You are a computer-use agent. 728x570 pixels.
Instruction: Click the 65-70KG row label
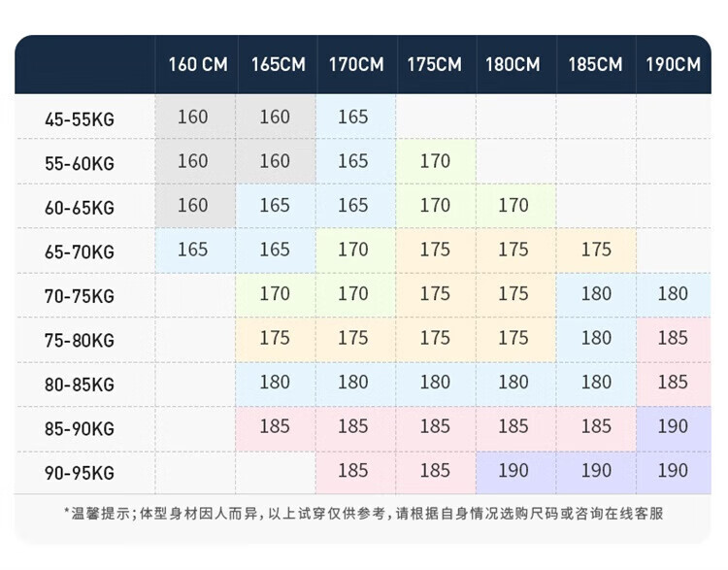[x=80, y=252]
